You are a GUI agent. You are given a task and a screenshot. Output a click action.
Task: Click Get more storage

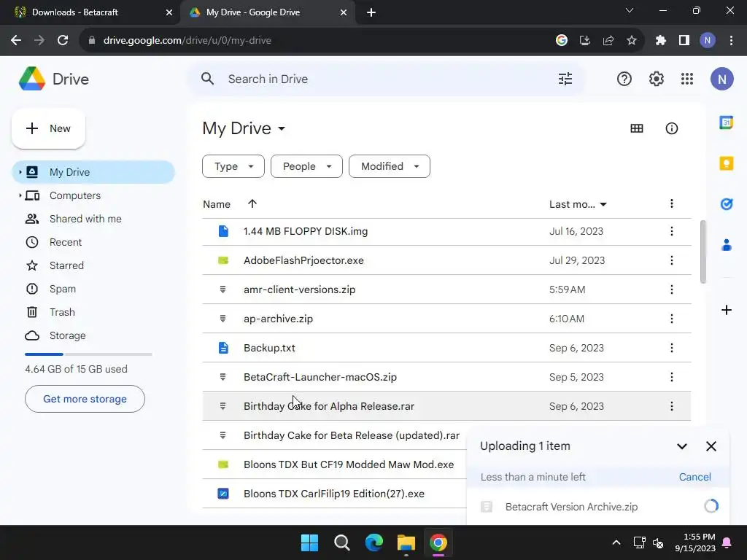coord(85,399)
